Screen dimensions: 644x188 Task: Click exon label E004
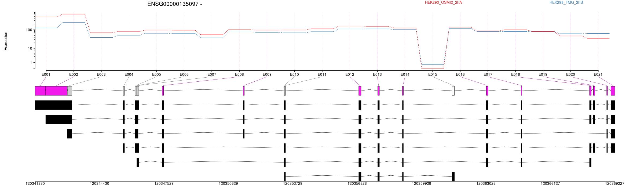coord(129,74)
